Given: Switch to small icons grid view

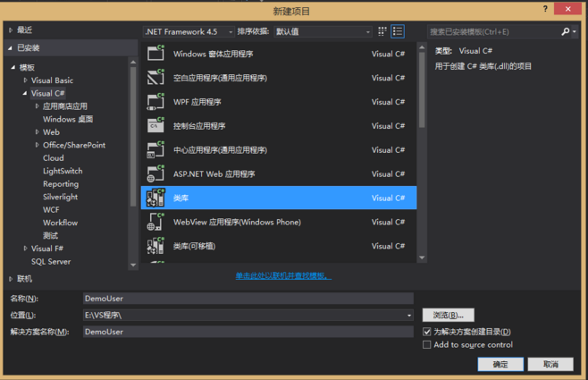Looking at the screenshot, I should [x=382, y=31].
